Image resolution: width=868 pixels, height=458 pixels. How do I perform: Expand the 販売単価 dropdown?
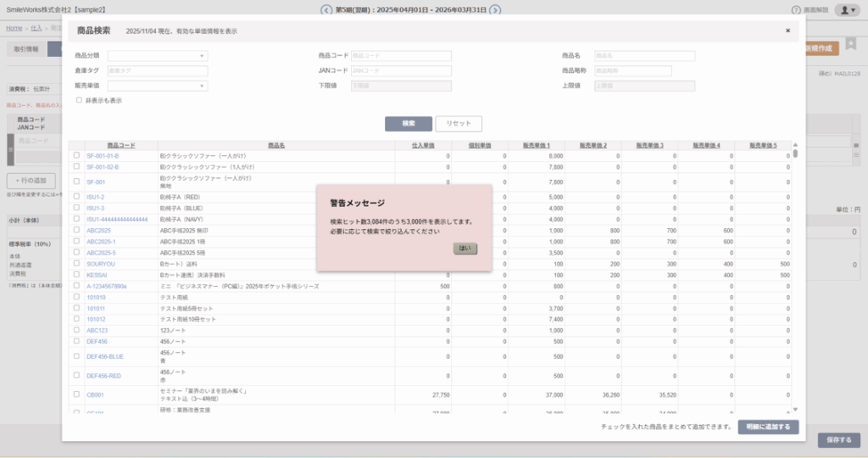158,86
